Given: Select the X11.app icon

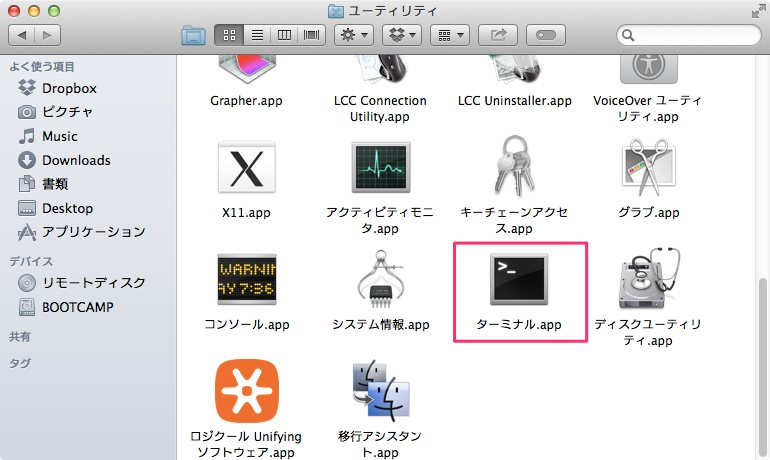Looking at the screenshot, I should coord(247,167).
